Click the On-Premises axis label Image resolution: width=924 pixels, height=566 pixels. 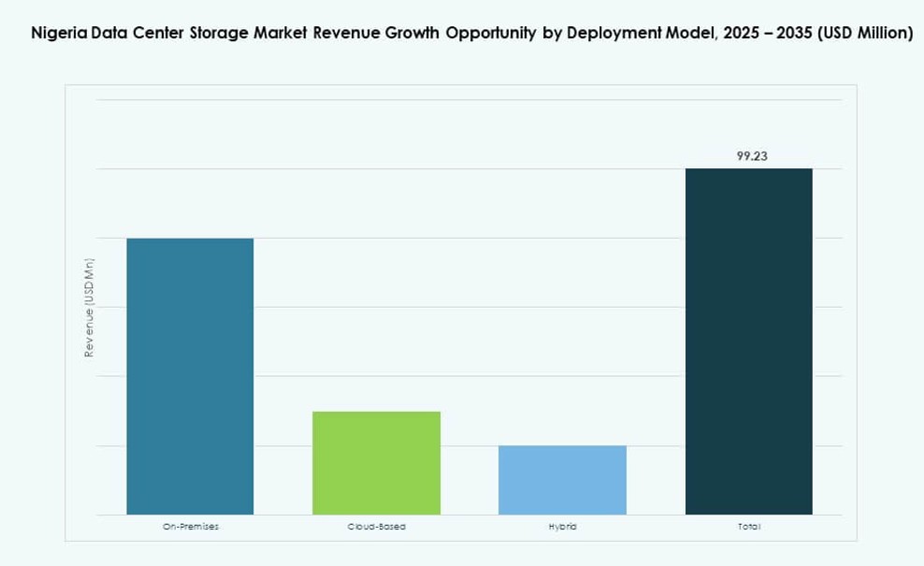[189, 526]
